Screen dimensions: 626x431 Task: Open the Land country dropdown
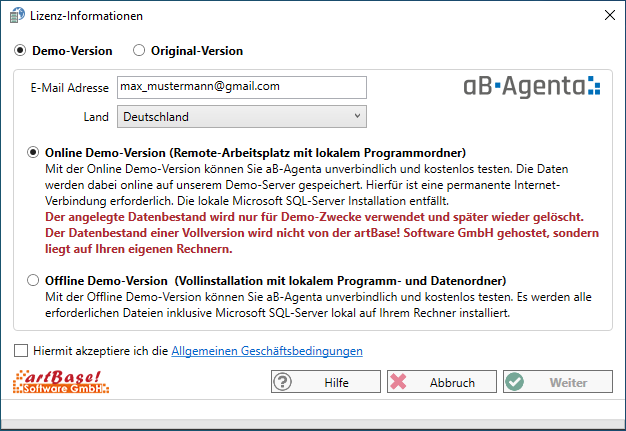pyautogui.click(x=242, y=117)
